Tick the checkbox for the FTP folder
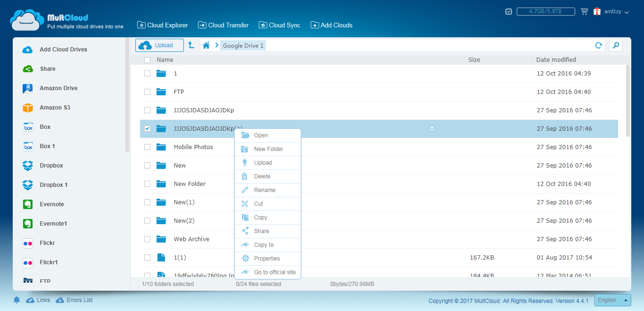Viewport: 644px width, 311px height. click(x=148, y=92)
